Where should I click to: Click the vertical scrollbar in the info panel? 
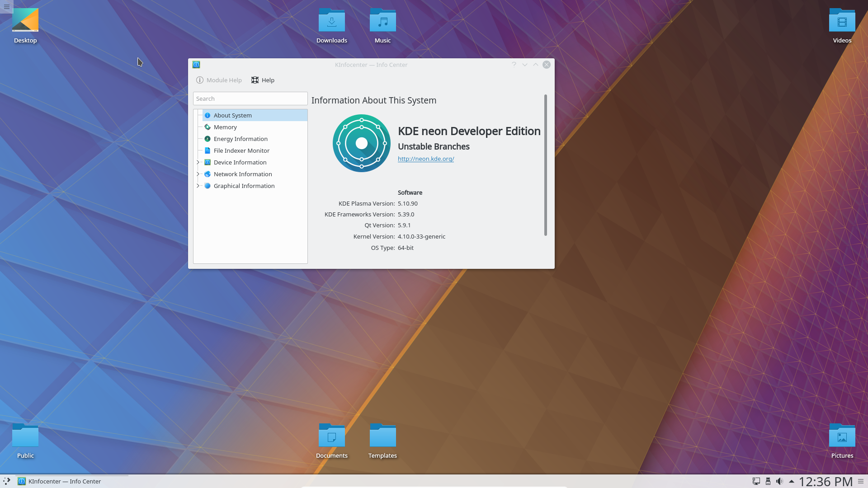546,165
